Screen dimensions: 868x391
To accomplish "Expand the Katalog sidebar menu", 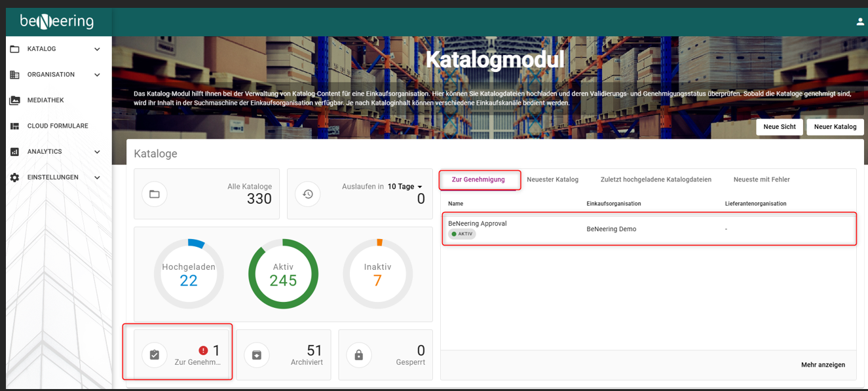I will point(97,49).
